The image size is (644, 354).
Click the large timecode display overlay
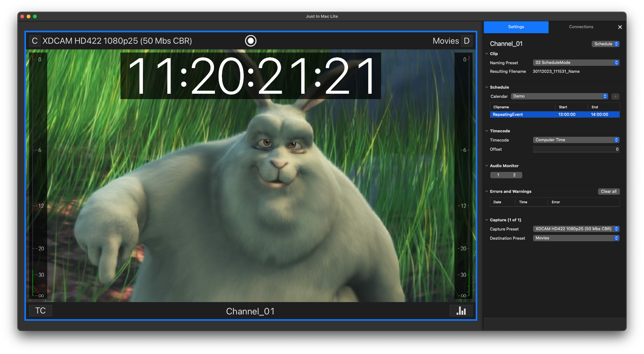[x=251, y=76]
